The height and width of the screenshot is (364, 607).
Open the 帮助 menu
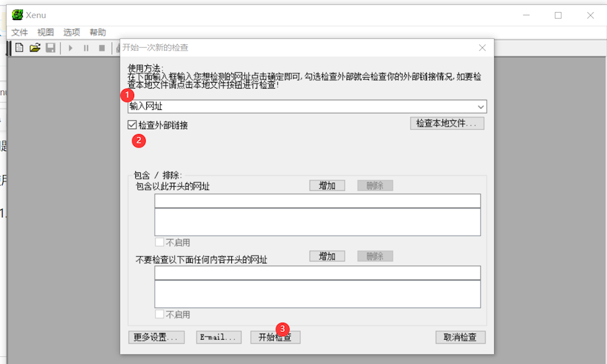point(97,32)
